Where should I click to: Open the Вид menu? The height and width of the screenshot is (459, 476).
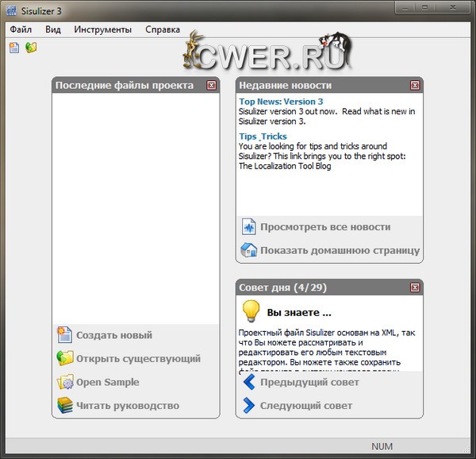[x=53, y=29]
